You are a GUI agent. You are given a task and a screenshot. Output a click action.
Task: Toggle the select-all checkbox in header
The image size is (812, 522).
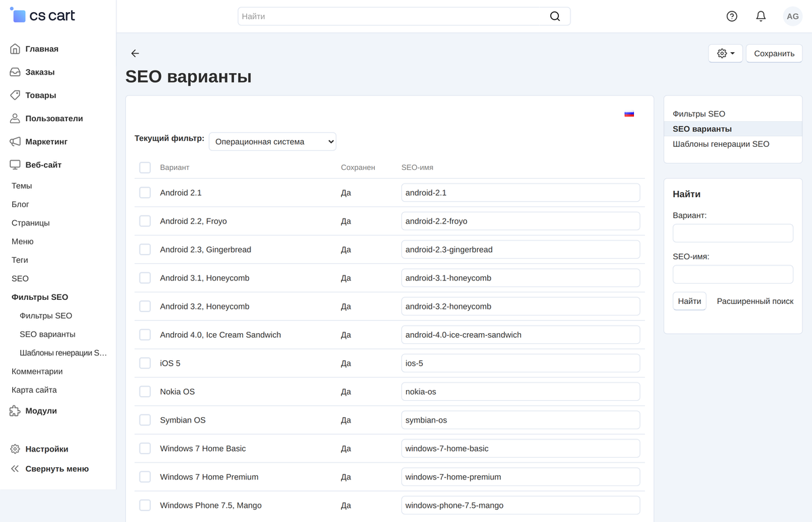tap(145, 167)
